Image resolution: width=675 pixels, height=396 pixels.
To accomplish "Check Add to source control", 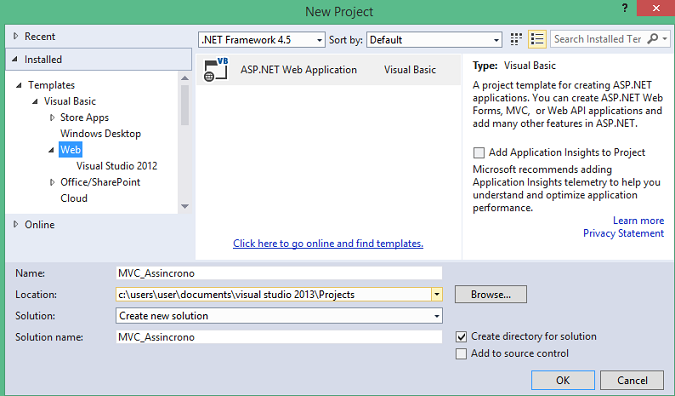I will (461, 354).
